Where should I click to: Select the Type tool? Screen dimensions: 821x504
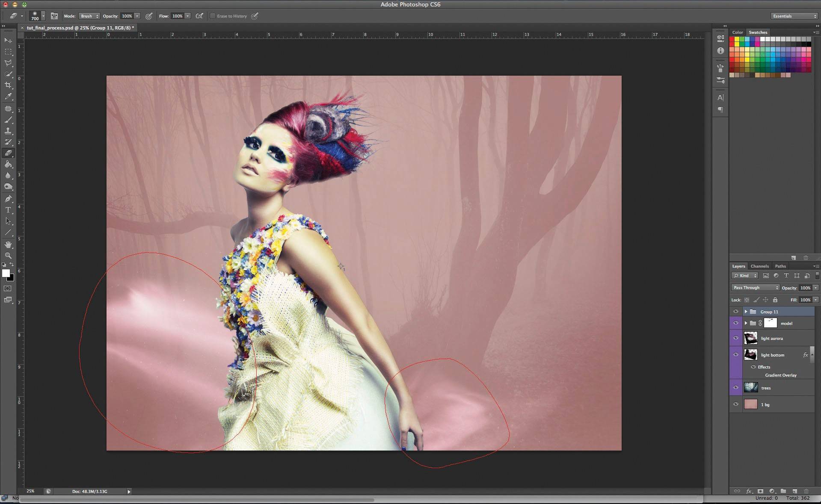[x=8, y=210]
